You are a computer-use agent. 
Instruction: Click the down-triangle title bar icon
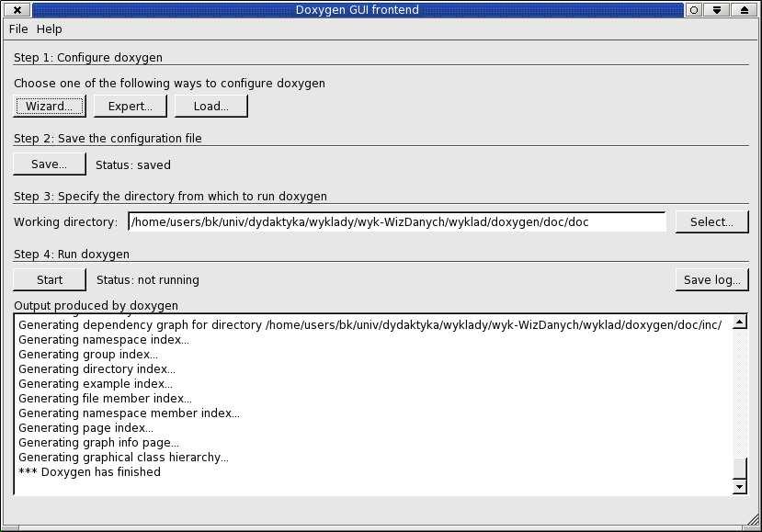coord(717,10)
